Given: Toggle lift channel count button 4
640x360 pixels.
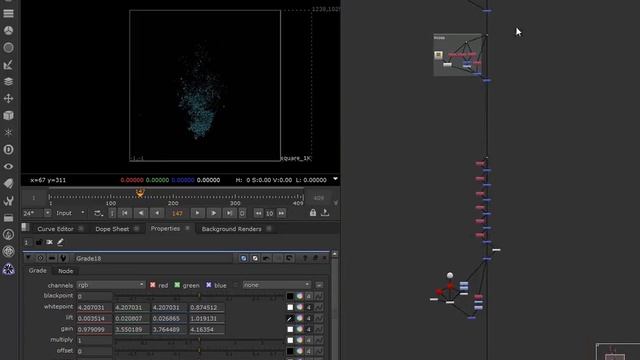Looking at the screenshot, I should (x=309, y=318).
